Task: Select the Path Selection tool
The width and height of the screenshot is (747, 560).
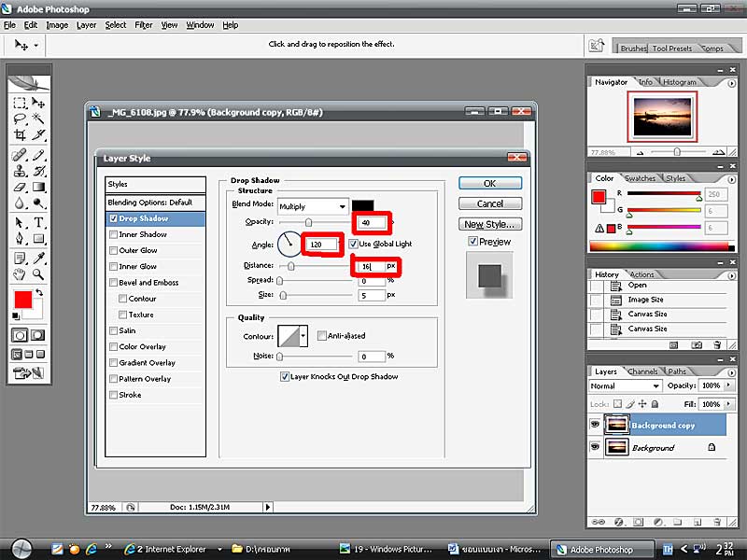Action: pos(20,222)
